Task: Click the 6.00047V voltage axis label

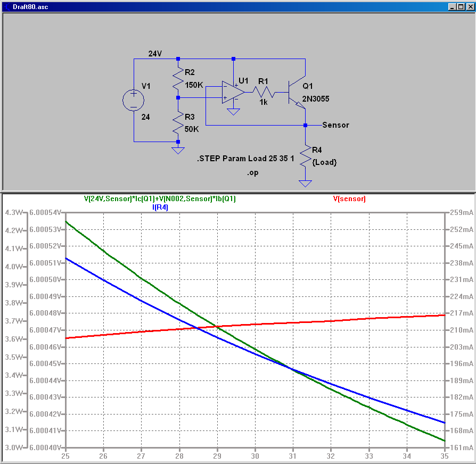Action: [x=46, y=330]
